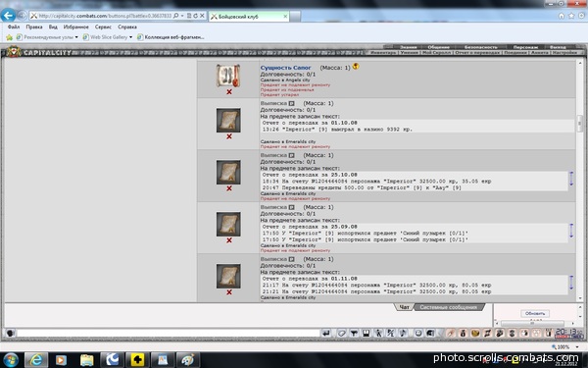Delete the 01.10.08 Выписка with red X

coord(229,136)
